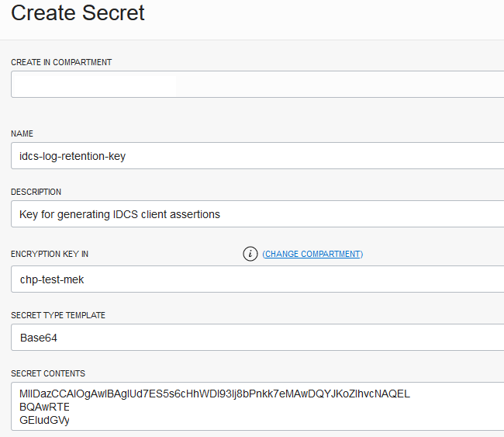504x437 pixels.
Task: Click the Create Secret heading
Action: [x=78, y=12]
